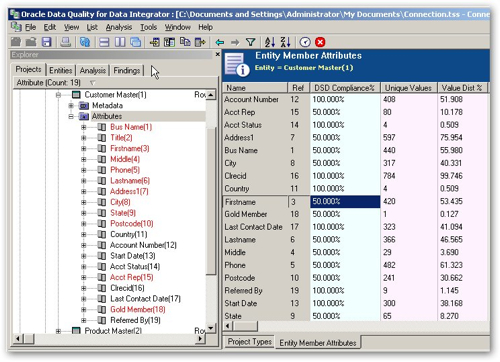Click the Account Number row name
This screenshot has width=500, height=362.
pyautogui.click(x=251, y=99)
